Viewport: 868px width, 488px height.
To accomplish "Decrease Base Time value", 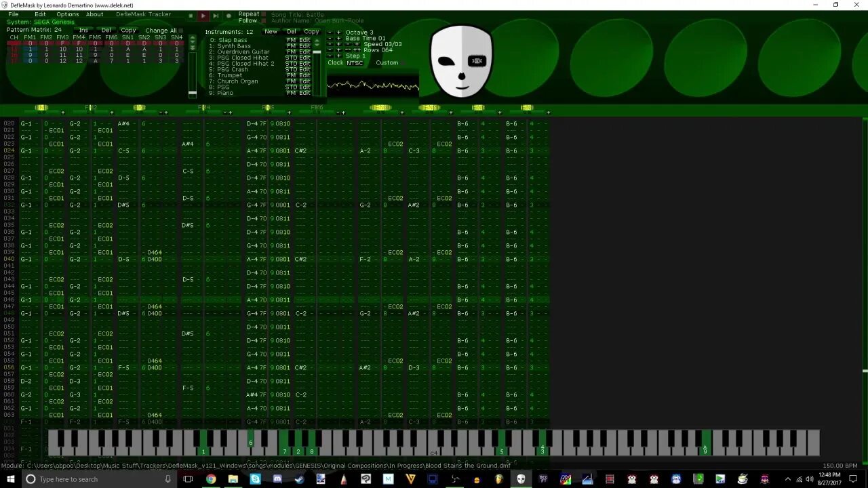I will click(330, 39).
